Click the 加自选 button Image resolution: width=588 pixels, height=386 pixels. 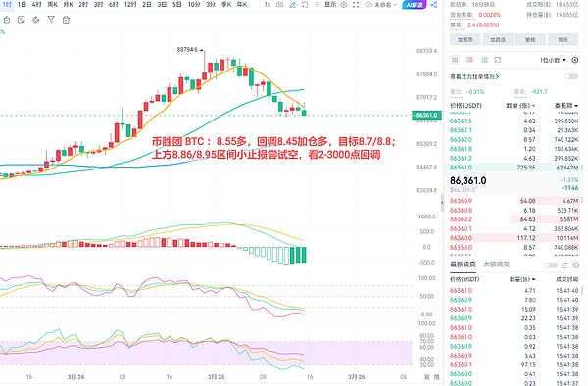(498, 39)
